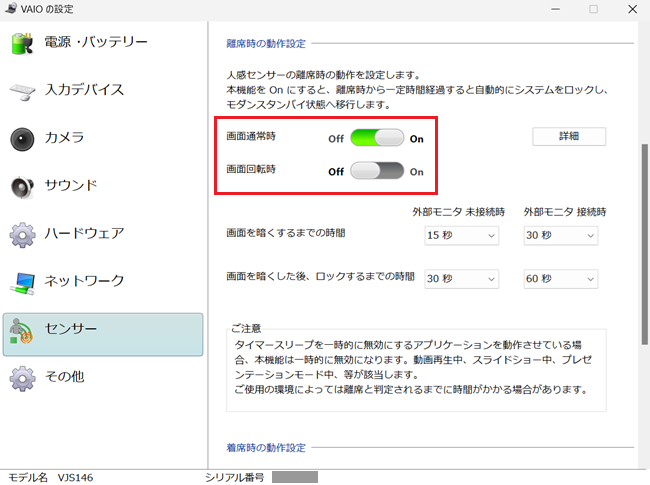Screen dimensions: 650x485
Task: Open the 15 秒 dim time dropdown
Action: (x=461, y=235)
